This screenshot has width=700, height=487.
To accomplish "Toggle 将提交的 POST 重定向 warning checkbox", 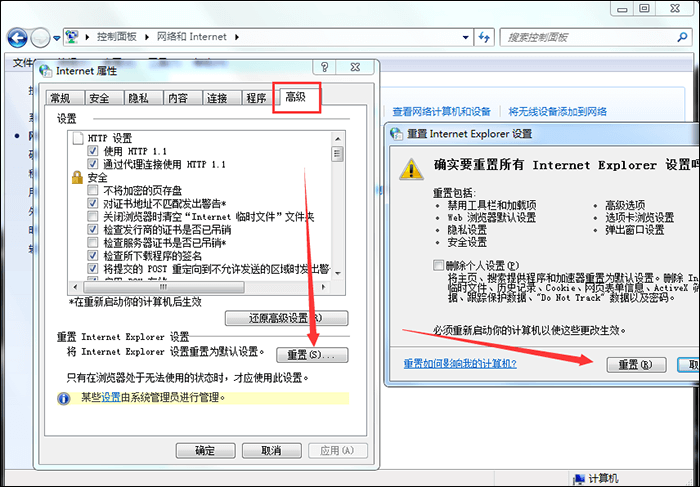I will [92, 269].
